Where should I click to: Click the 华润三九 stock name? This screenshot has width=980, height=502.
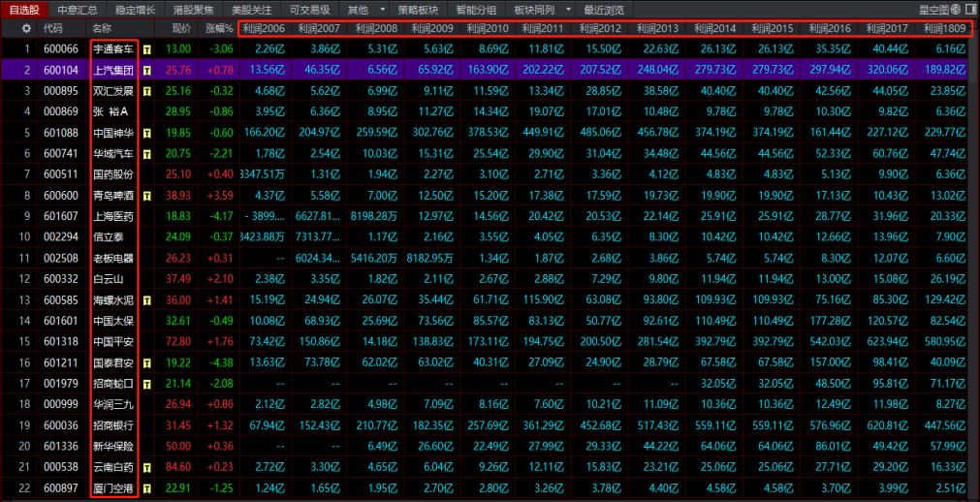pyautogui.click(x=113, y=404)
